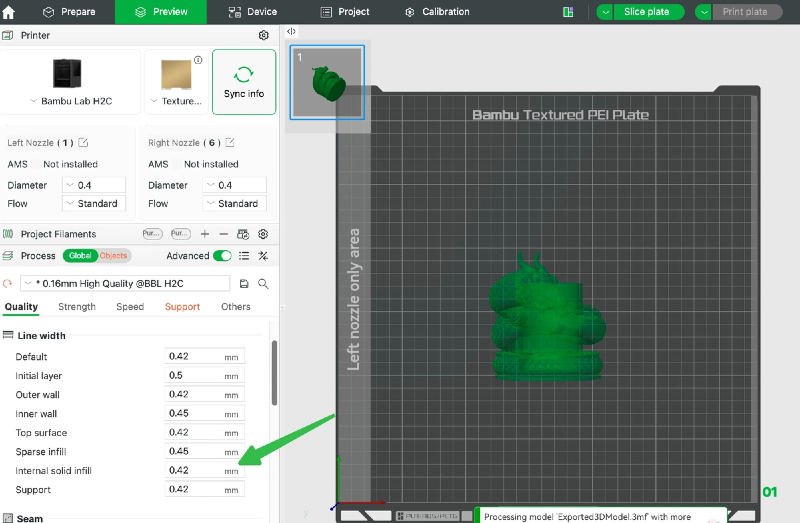Open the Calibration tab
800x523 pixels.
coord(437,12)
